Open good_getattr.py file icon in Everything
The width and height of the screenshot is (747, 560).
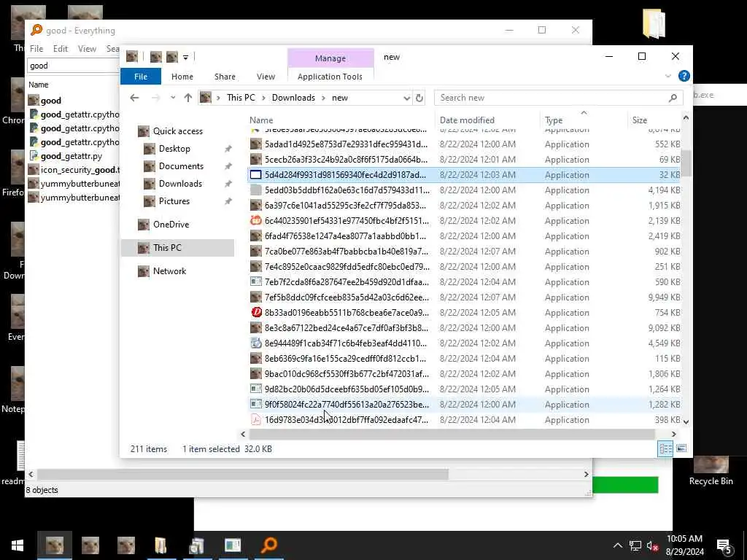pos(34,156)
